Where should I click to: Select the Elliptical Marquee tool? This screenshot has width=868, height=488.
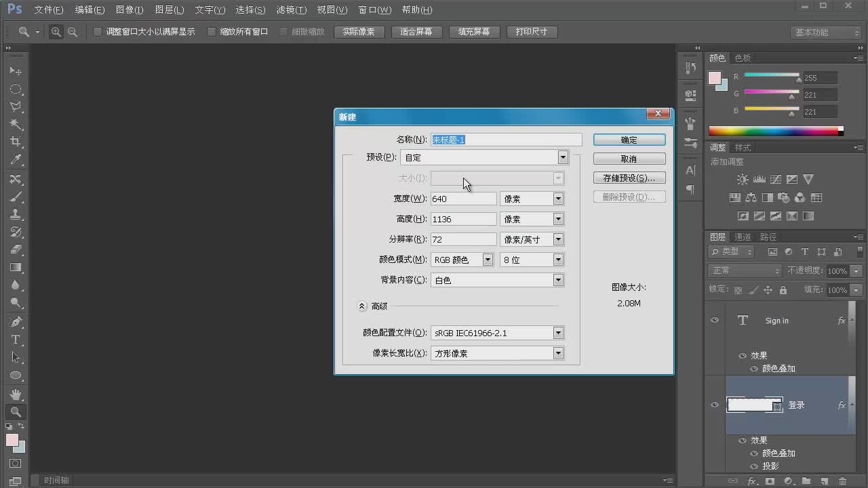click(16, 89)
